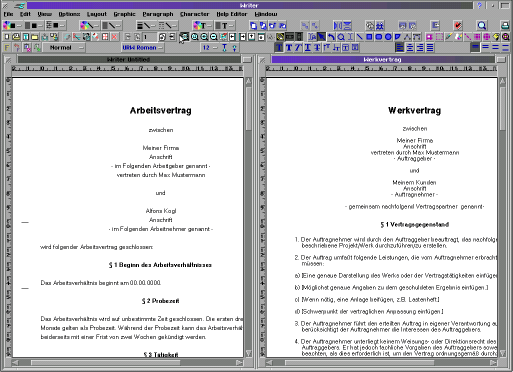The width and height of the screenshot is (513, 372).
Task: Click the red X delete icon
Action: (x=114, y=37)
